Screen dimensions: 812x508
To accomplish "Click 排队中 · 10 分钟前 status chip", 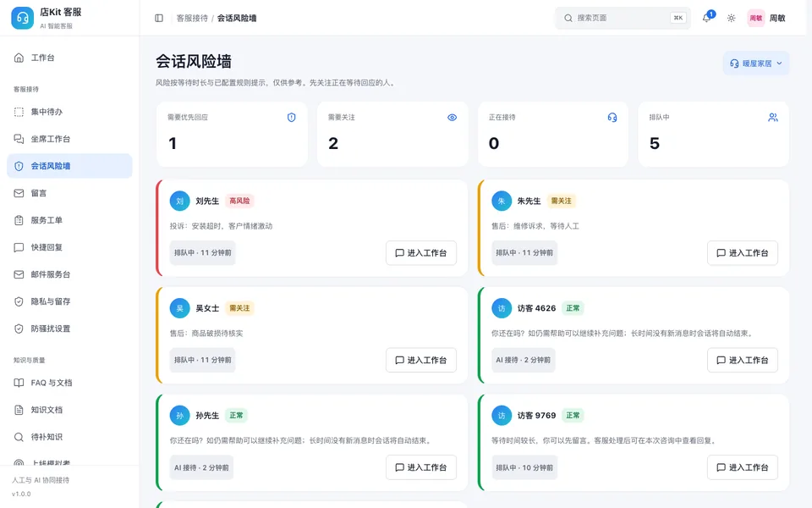I will pos(524,467).
